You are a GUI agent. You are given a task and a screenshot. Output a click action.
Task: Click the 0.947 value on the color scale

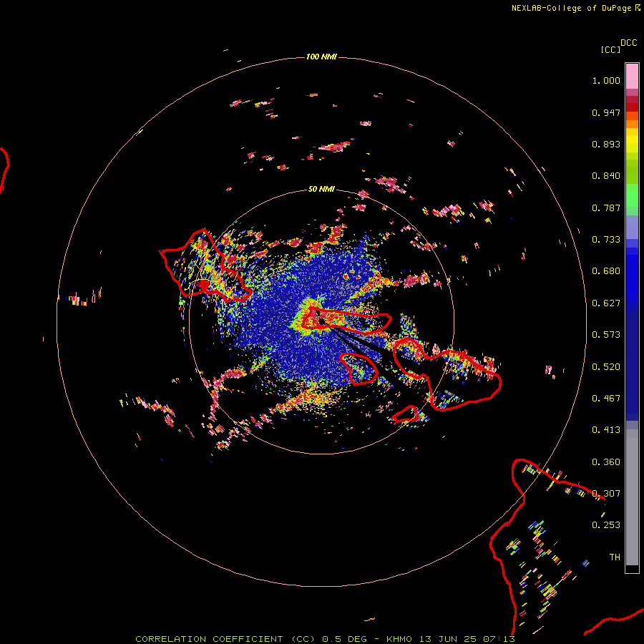coord(606,112)
